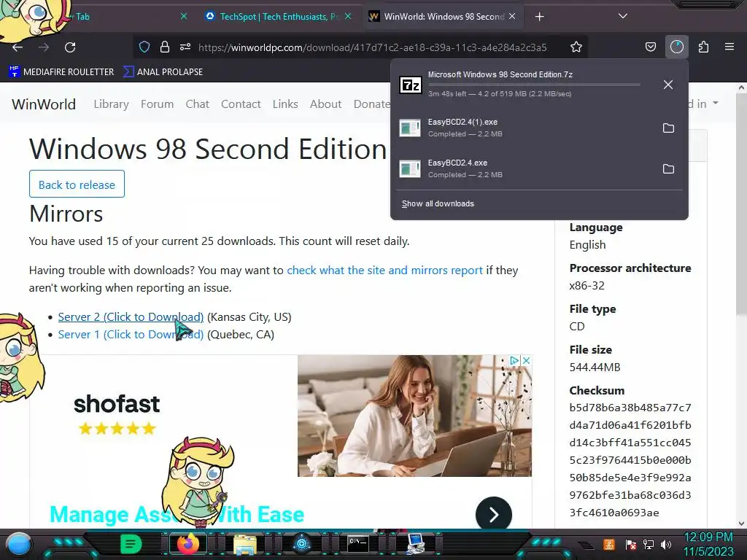
Task: Open check what the site and mirrors report link
Action: pyautogui.click(x=384, y=270)
